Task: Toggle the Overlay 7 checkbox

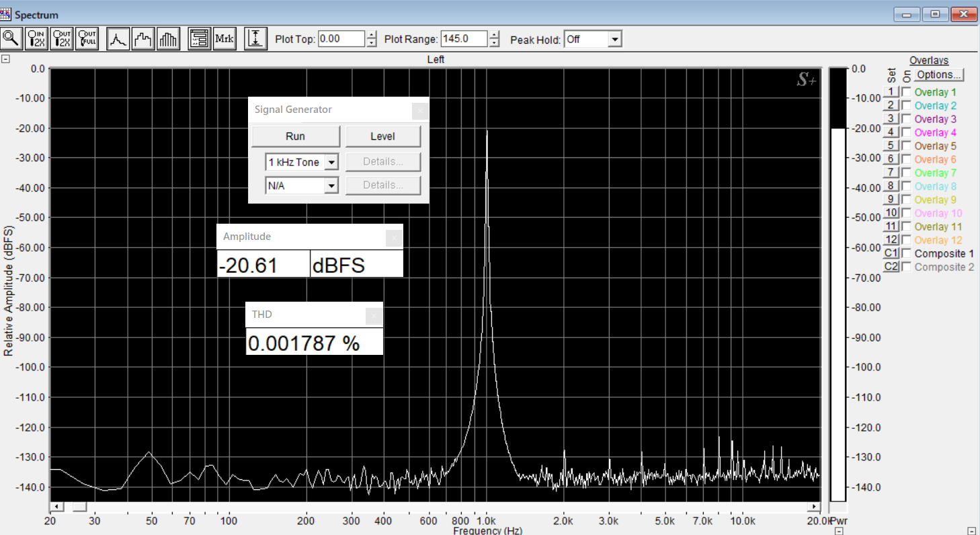Action: pyautogui.click(x=907, y=173)
